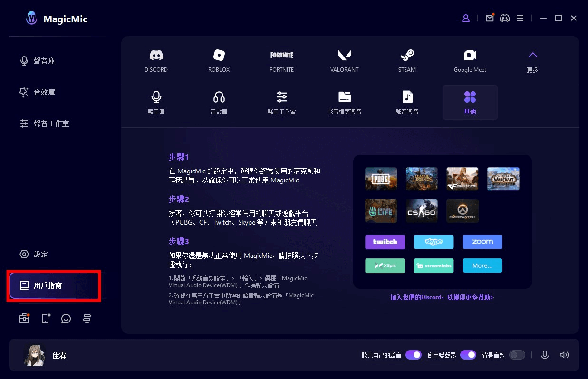Click the microphone icon in bottom bar
The height and width of the screenshot is (379, 588).
point(545,355)
